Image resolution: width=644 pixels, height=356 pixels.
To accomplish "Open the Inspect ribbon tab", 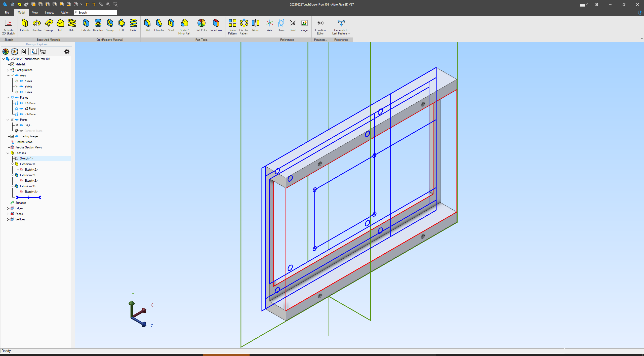I will 49,13.
